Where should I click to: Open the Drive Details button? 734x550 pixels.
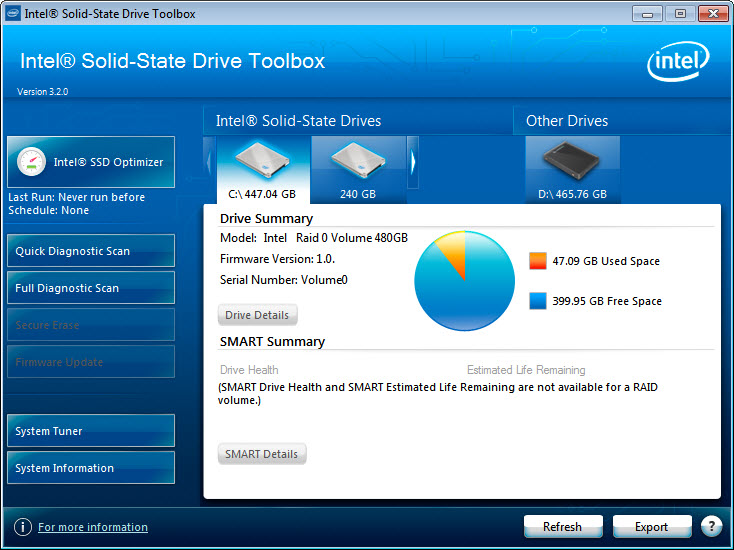[257, 315]
